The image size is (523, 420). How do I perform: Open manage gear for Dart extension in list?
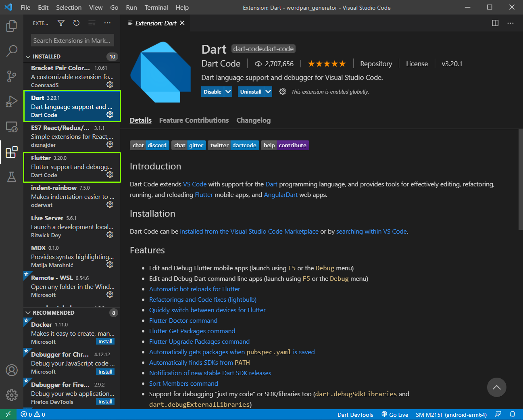coord(110,115)
